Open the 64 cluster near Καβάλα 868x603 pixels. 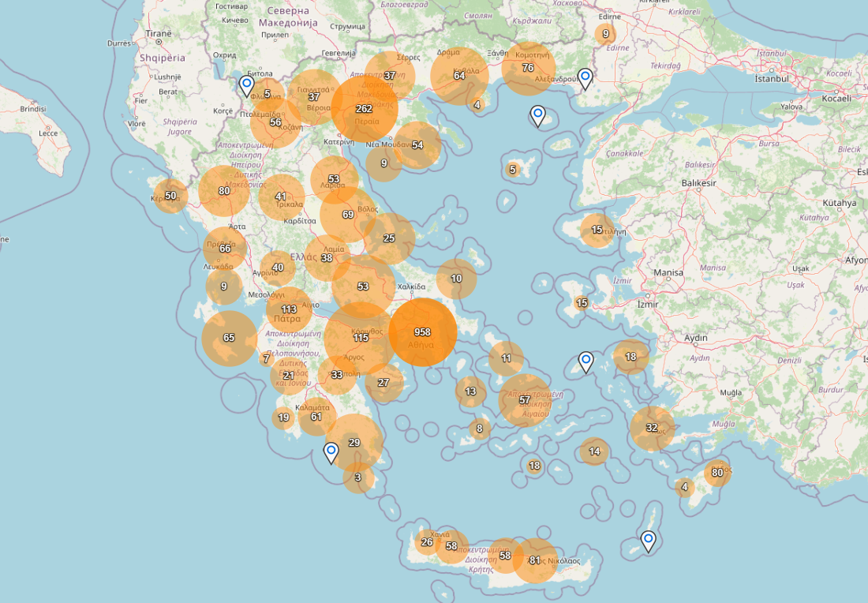459,76
